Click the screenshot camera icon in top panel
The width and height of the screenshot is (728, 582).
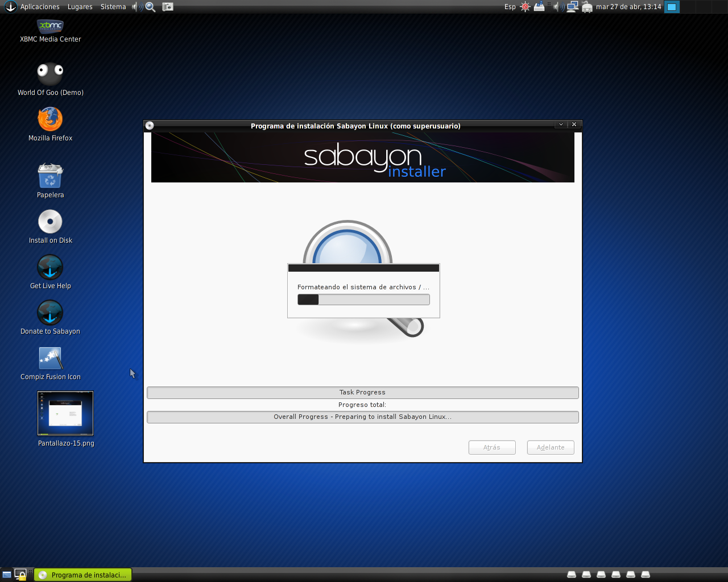tap(168, 7)
